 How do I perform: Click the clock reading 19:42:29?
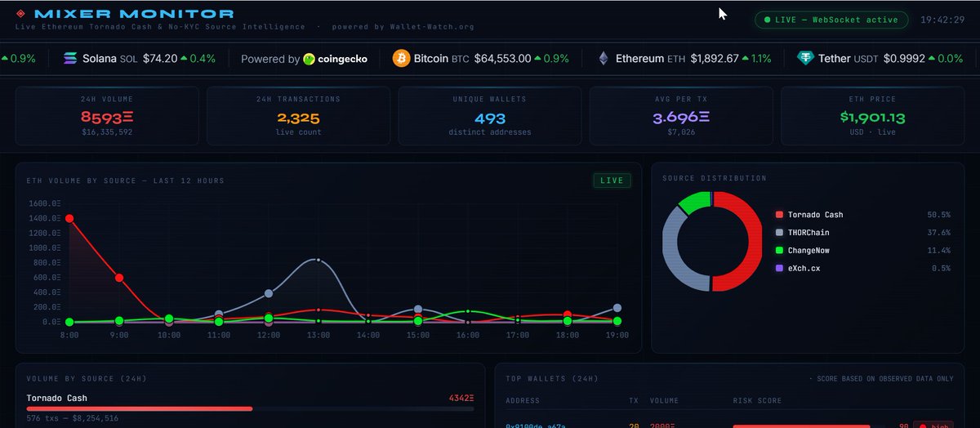click(942, 20)
